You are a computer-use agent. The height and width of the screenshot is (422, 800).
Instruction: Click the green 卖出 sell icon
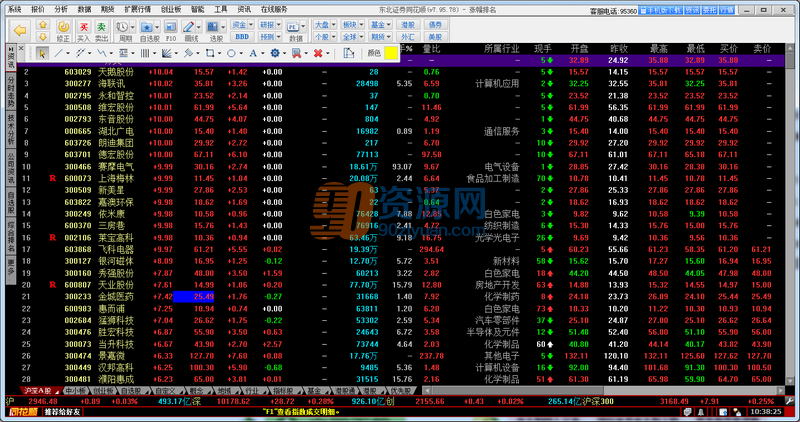click(102, 27)
